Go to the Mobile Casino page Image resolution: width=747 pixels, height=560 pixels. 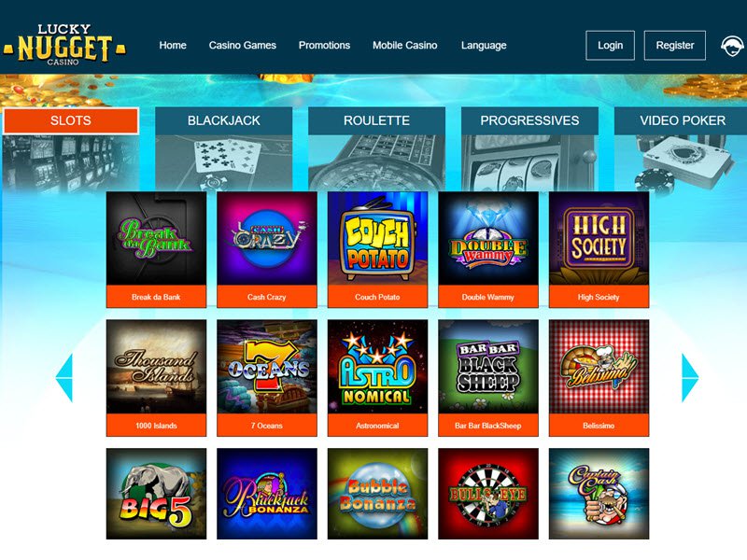click(405, 45)
